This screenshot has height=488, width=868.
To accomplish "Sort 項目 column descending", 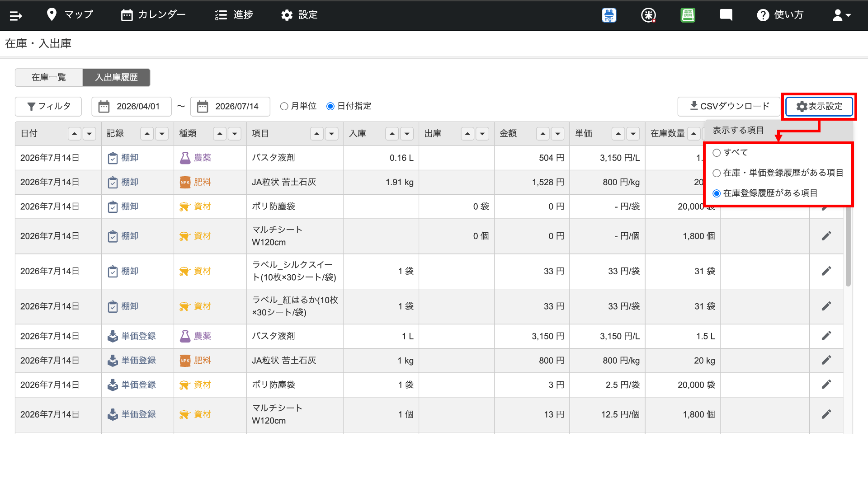I will point(332,134).
